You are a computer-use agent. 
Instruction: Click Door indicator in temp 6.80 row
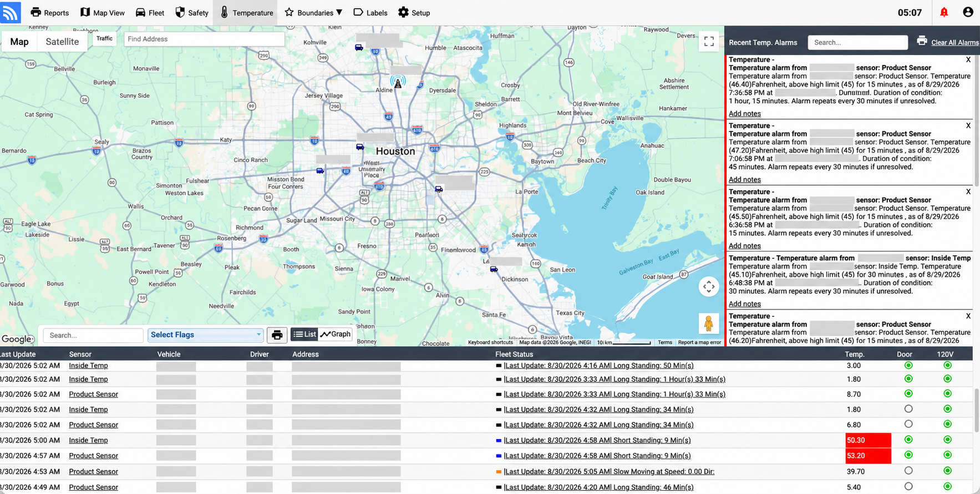908,424
